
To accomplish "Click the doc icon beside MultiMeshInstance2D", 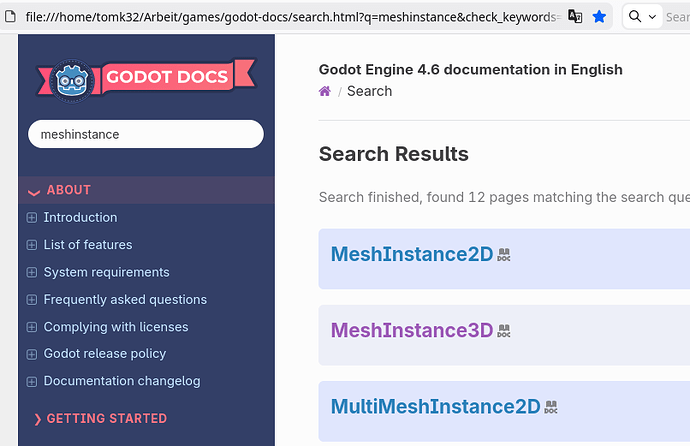I will (x=551, y=407).
